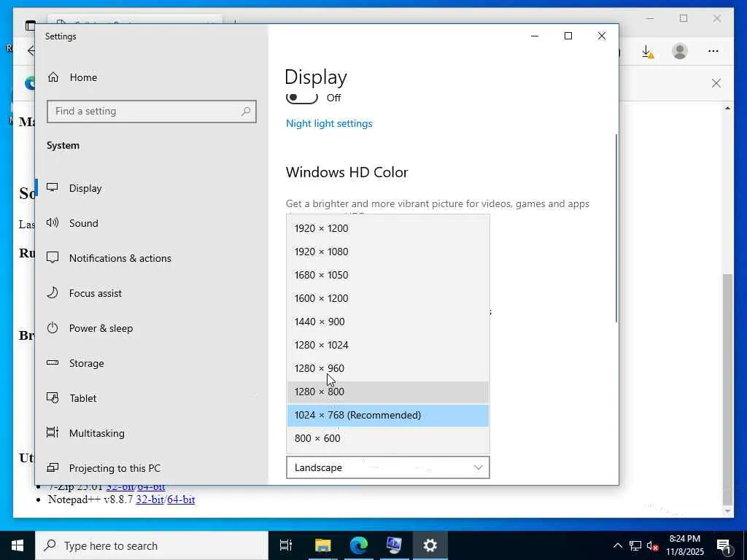Click the Edge page vertical scrollbar
This screenshot has width=747, height=560.
(x=727, y=388)
